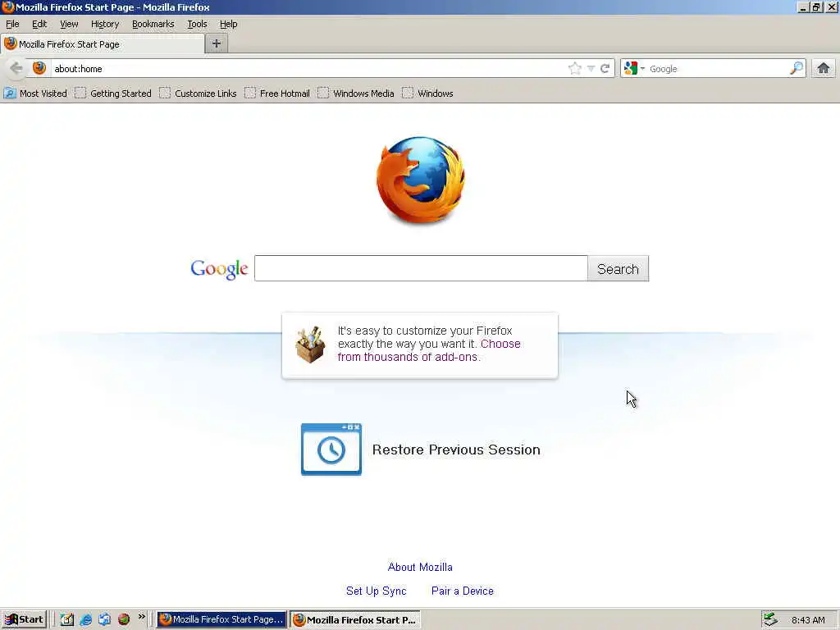Open the View menu
Image resolution: width=840 pixels, height=630 pixels.
[x=69, y=24]
